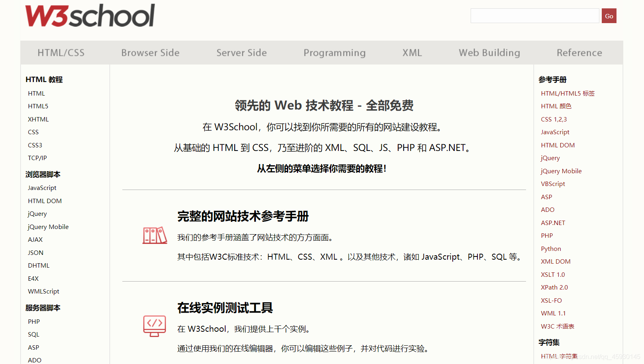
Task: Open CSS3 tutorial link
Action: click(x=35, y=145)
